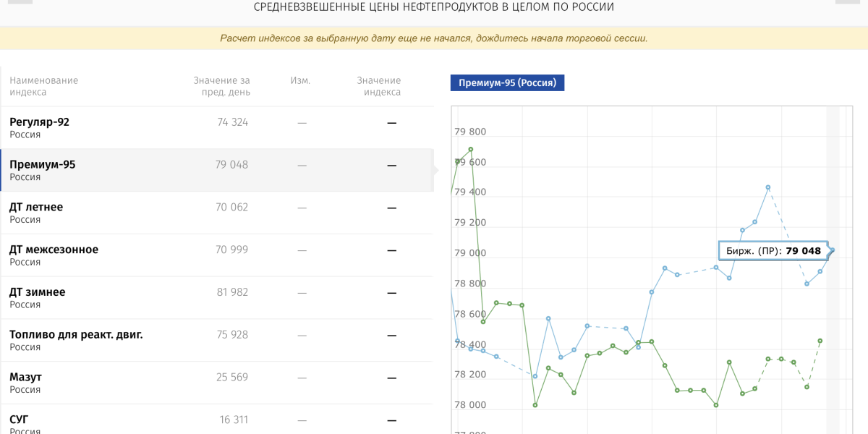Choose the ДТ межсезонное row

point(217,255)
